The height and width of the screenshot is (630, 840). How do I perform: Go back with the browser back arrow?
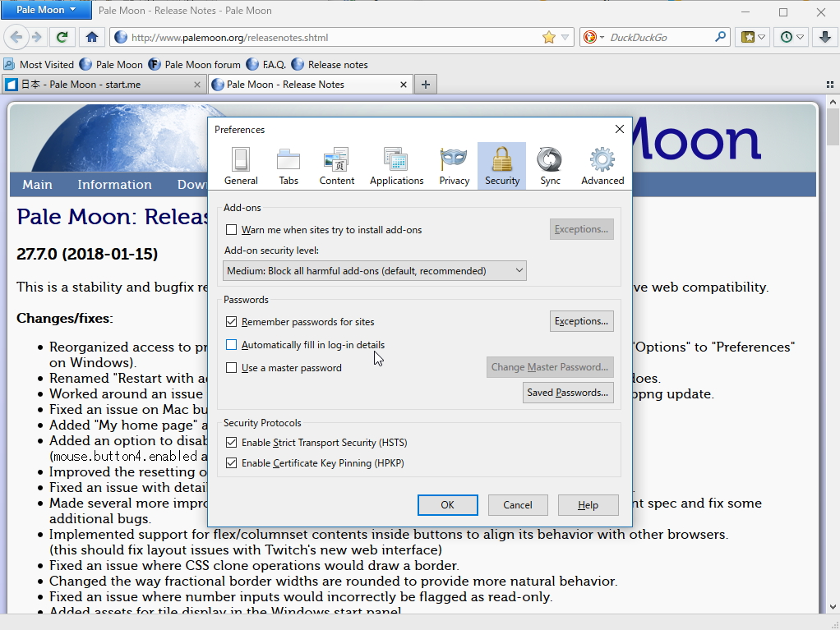[16, 37]
